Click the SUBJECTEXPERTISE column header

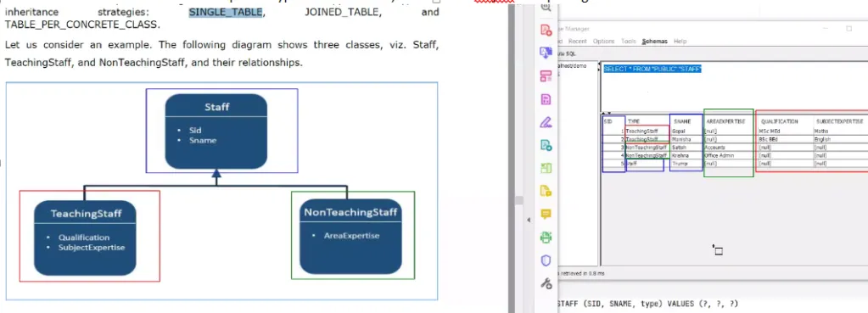(x=839, y=121)
